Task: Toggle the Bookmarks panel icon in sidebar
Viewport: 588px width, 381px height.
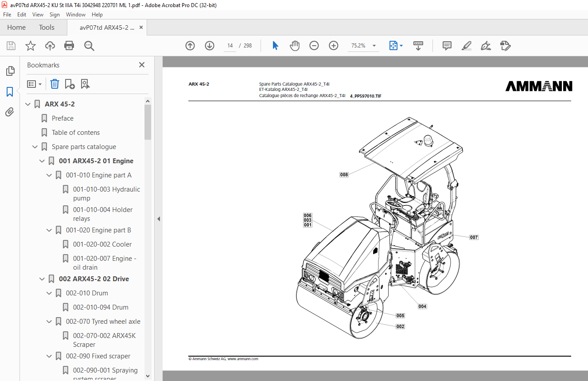Action: [x=10, y=92]
